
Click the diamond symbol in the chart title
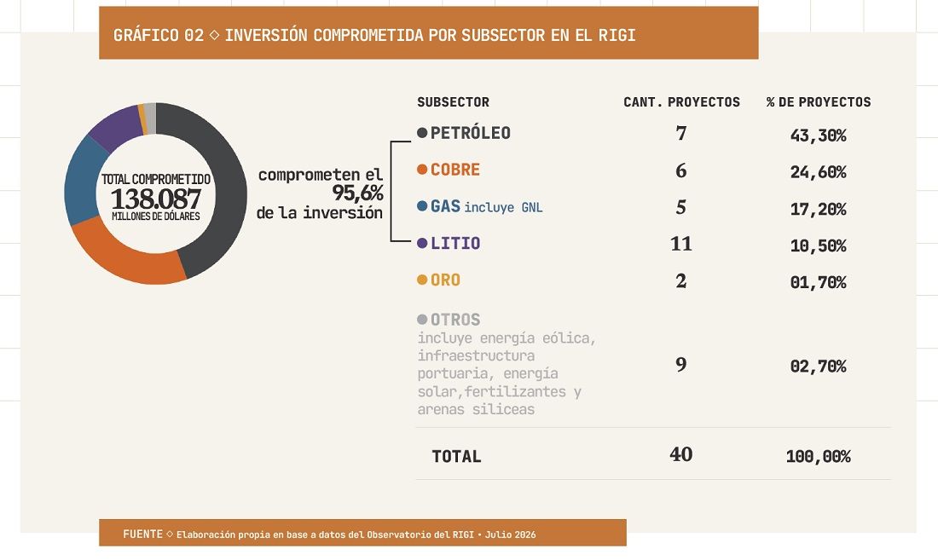pos(214,35)
